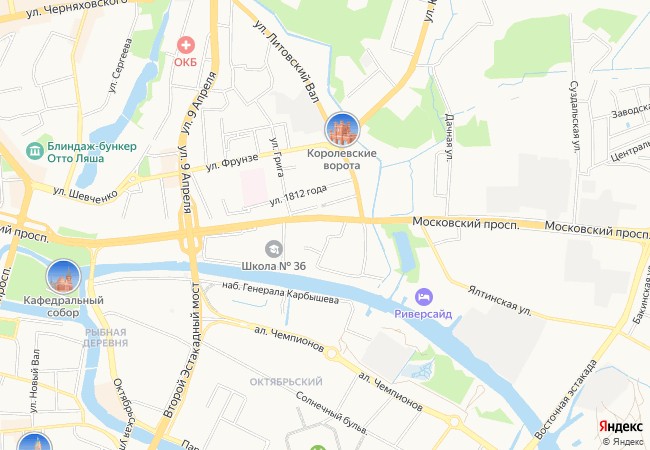Click the Риверсайд hotel name label

pyautogui.click(x=423, y=314)
